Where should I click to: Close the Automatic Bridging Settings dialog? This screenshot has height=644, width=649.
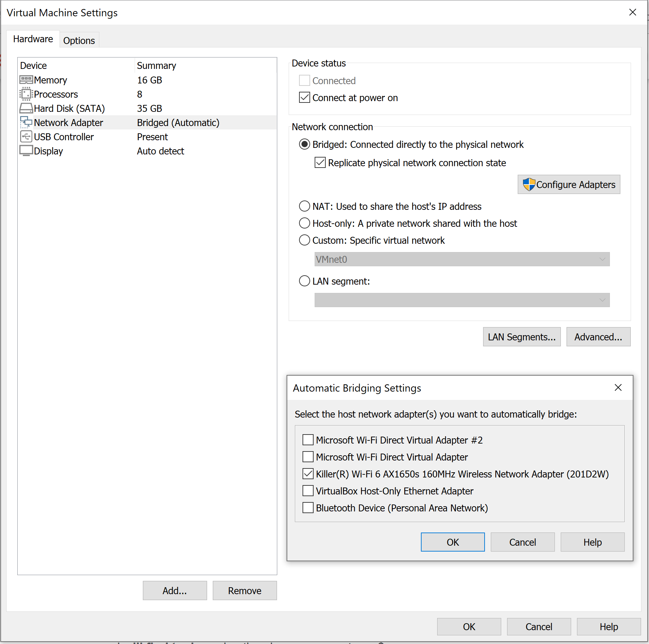[618, 388]
